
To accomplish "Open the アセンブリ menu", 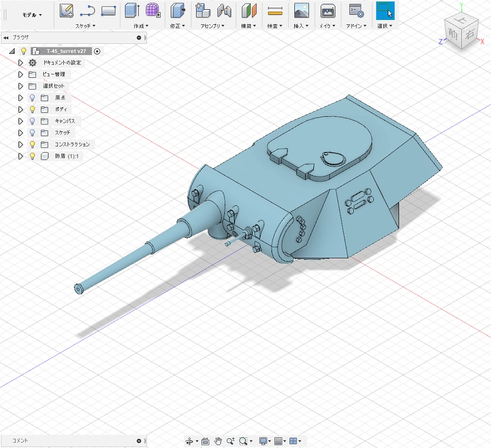I will click(x=212, y=26).
